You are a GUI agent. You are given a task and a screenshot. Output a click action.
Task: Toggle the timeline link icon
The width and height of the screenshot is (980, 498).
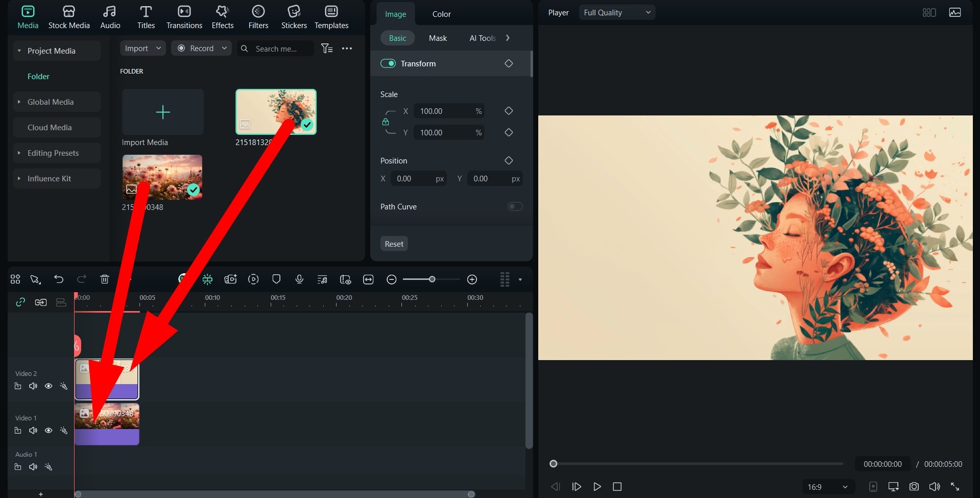(20, 302)
